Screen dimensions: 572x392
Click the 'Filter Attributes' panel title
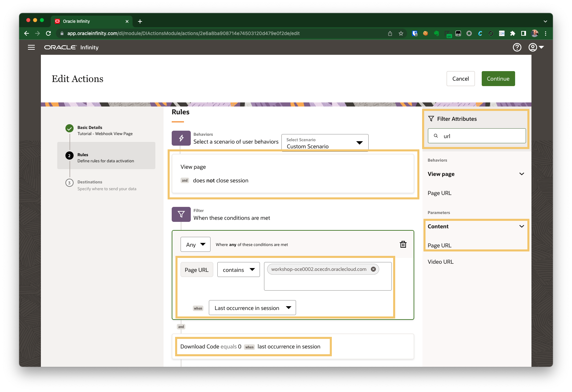[457, 119]
